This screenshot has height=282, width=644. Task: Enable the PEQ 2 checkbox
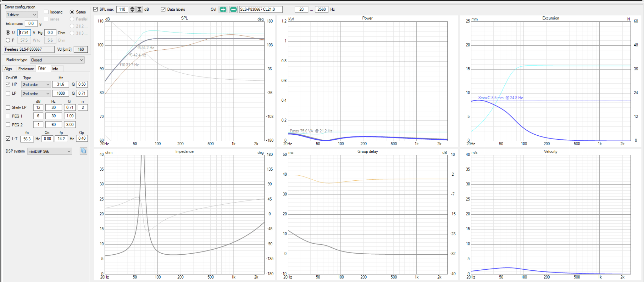pyautogui.click(x=8, y=125)
